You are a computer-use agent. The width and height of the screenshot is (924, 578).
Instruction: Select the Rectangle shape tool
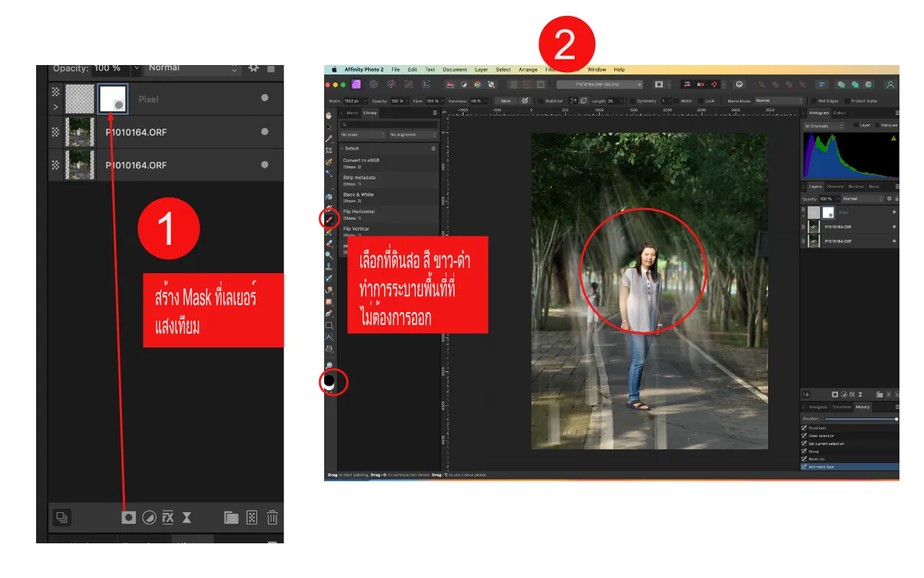tap(329, 325)
